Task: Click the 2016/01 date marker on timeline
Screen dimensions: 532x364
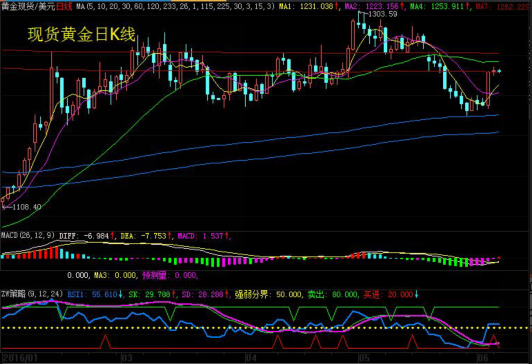Action: tap(20, 358)
